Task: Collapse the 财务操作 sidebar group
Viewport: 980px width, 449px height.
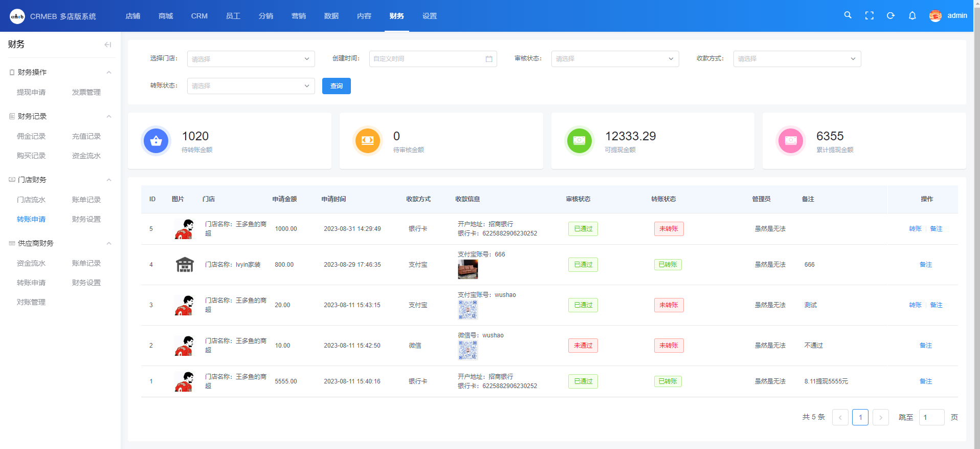Action: (x=108, y=72)
